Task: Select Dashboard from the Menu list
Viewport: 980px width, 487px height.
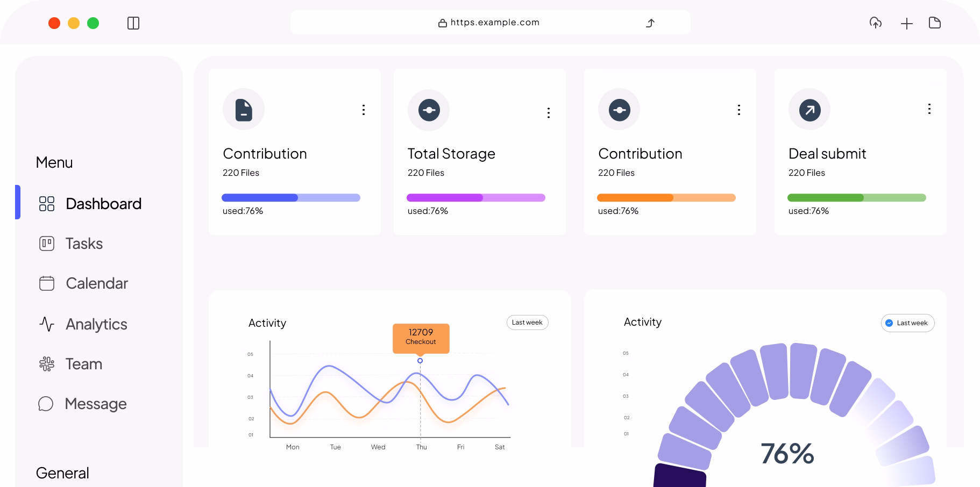Action: (103, 204)
